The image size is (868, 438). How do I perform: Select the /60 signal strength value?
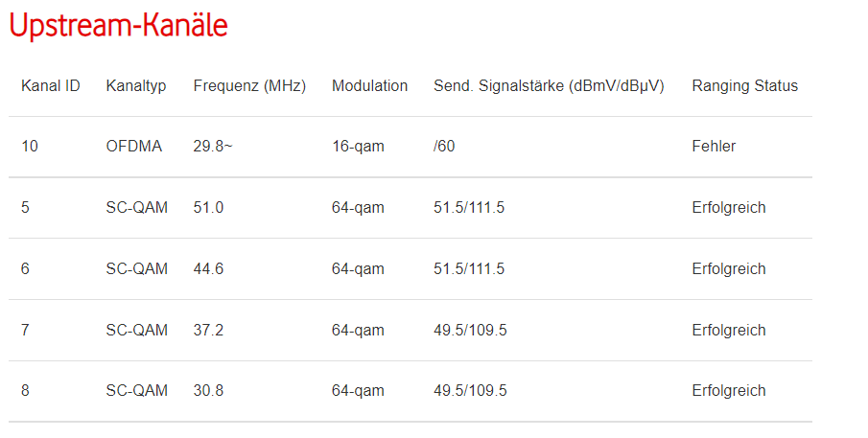point(444,147)
